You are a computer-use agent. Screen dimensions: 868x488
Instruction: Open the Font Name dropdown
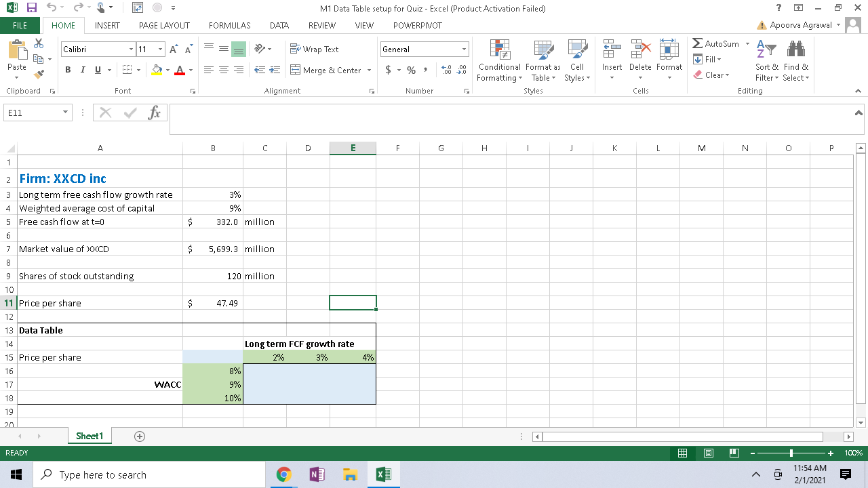(131, 49)
